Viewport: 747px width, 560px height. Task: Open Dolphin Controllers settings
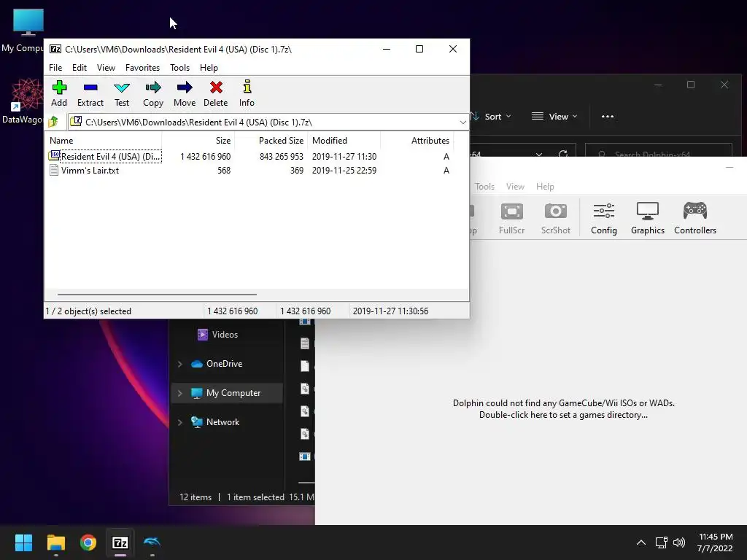point(695,218)
